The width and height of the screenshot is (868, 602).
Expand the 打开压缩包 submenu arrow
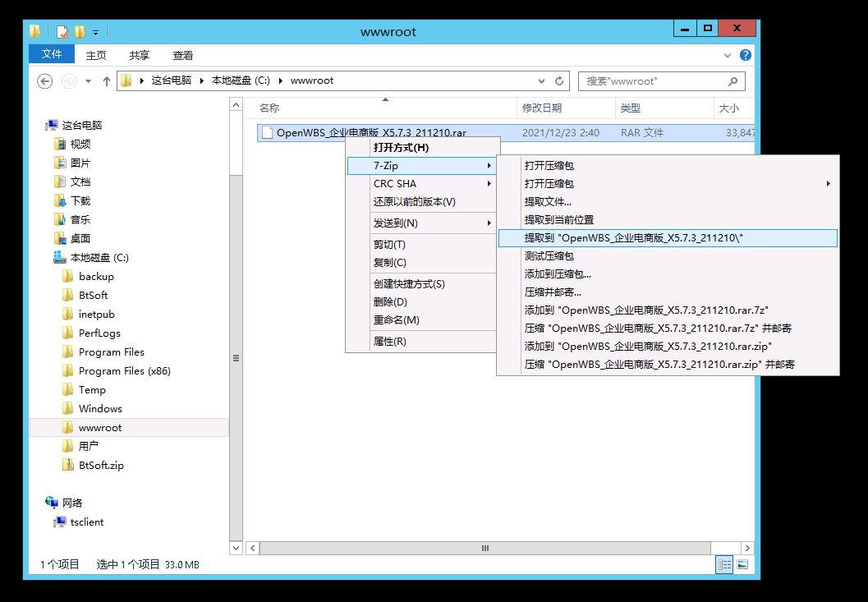tap(829, 183)
